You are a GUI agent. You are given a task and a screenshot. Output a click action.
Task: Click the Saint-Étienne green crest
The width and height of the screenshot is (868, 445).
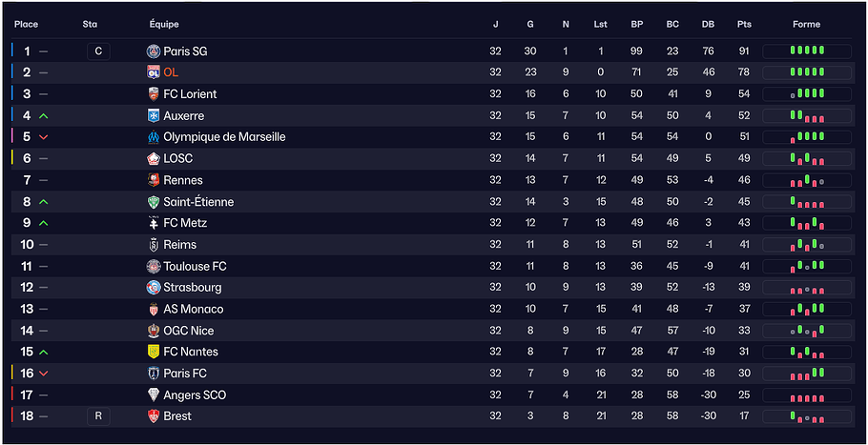154,202
